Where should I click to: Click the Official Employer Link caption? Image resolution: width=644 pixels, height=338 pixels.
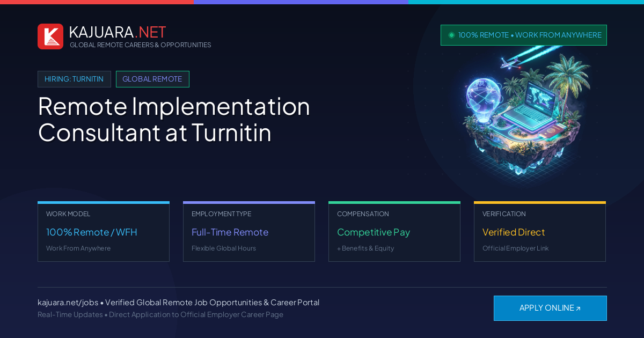coord(516,248)
